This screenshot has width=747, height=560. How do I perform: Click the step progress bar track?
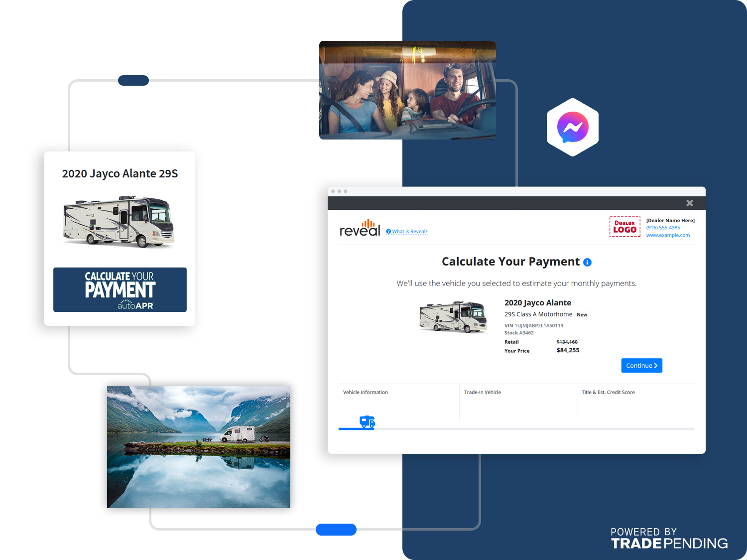click(533, 429)
